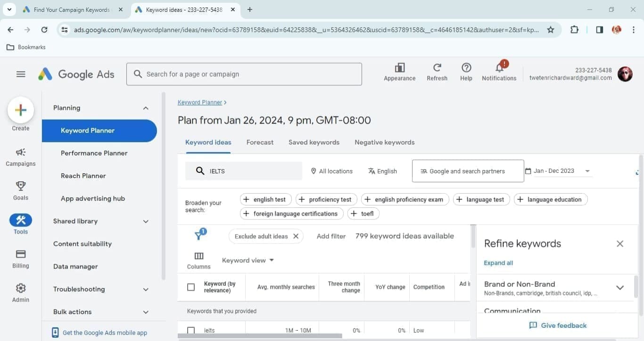Open the Keyword view dropdown

pos(248,260)
